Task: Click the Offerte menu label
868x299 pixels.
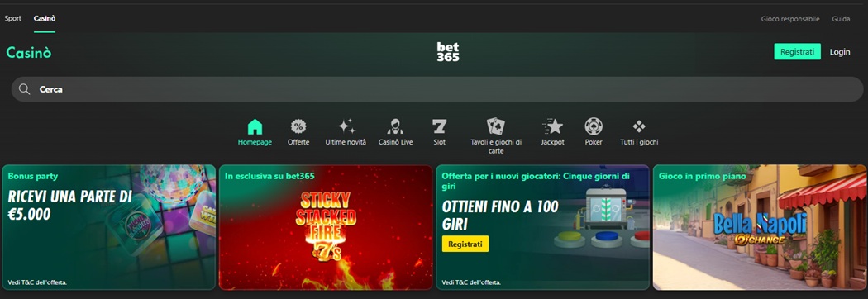Action: click(x=298, y=142)
